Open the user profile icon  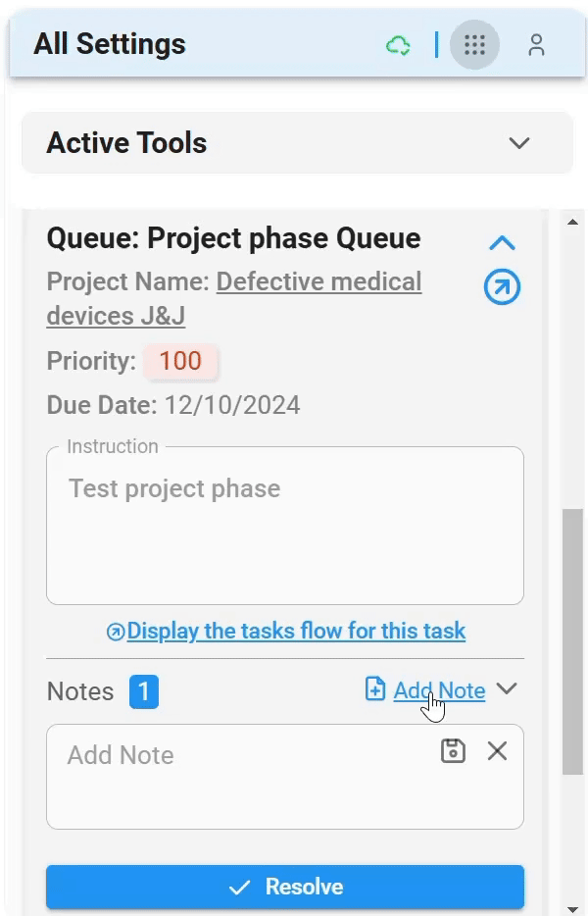[536, 45]
